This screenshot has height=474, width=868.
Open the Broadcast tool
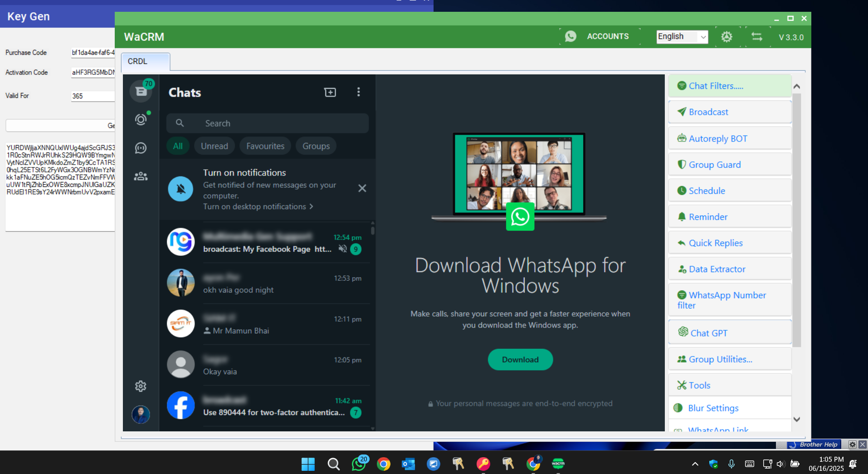tap(730, 112)
